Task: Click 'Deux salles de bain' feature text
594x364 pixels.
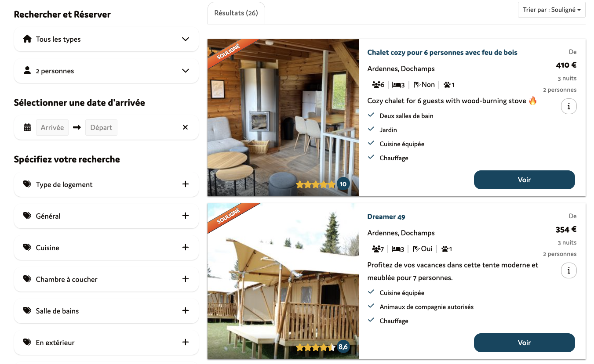Action: pos(406,116)
